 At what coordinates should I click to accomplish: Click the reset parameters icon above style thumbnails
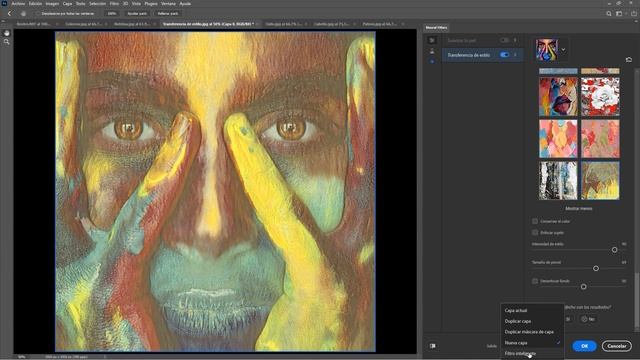pos(629,60)
